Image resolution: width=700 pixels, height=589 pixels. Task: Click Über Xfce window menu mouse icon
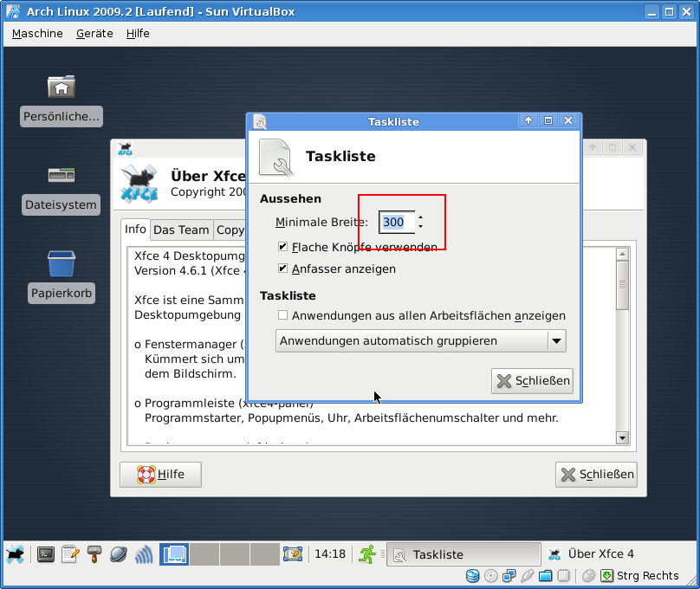[x=125, y=148]
